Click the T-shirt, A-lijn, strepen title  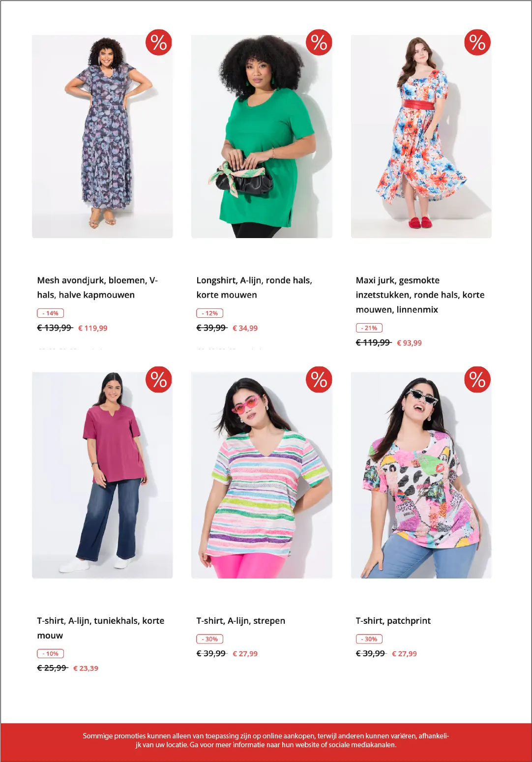(240, 621)
